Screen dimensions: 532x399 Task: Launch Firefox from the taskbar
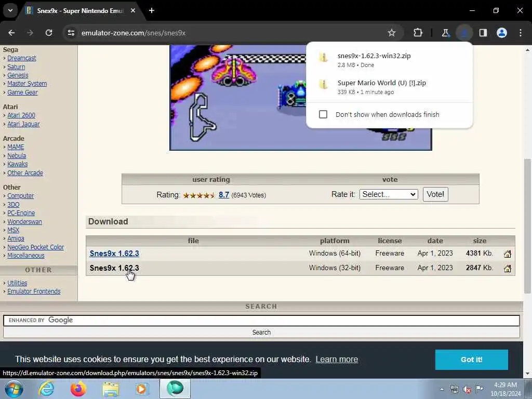pos(78,389)
